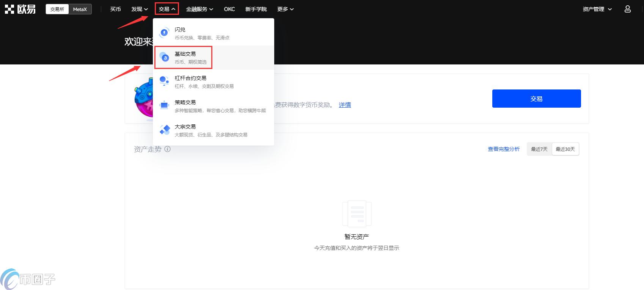Select the 最近7天 range toggle
The height and width of the screenshot is (290, 644).
point(539,149)
